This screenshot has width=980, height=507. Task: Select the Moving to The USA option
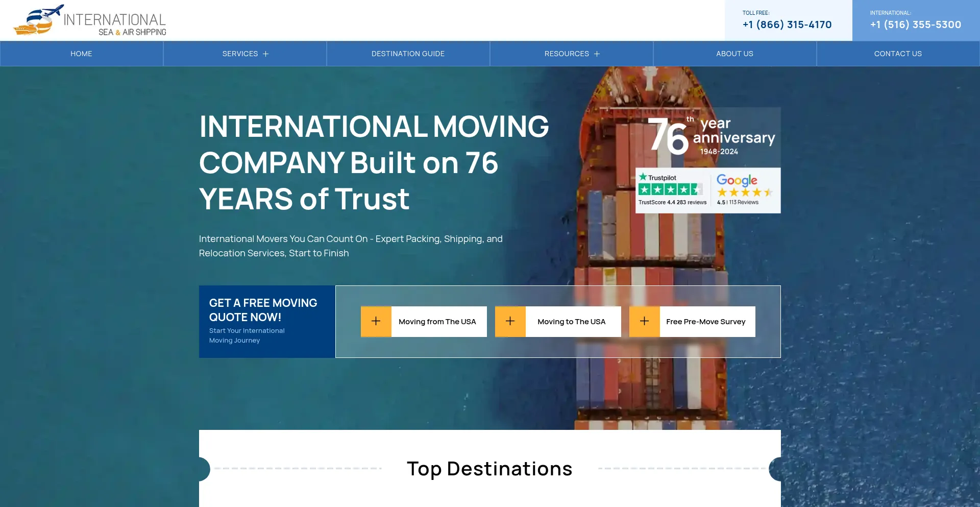point(572,322)
